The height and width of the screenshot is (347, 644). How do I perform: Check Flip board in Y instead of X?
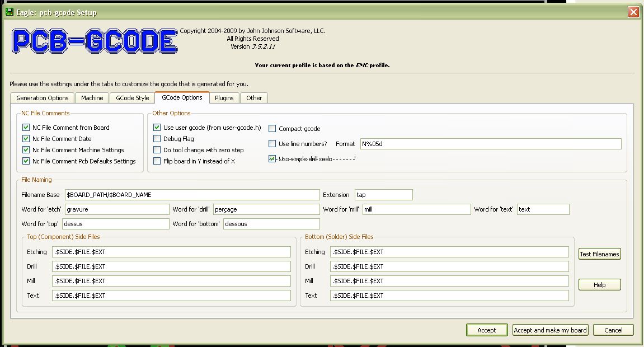(157, 161)
